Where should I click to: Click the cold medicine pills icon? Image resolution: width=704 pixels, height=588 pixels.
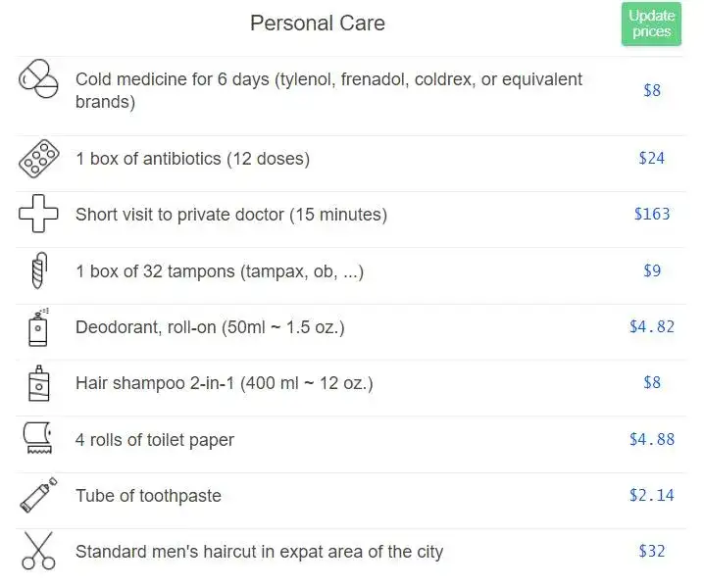coord(38,78)
